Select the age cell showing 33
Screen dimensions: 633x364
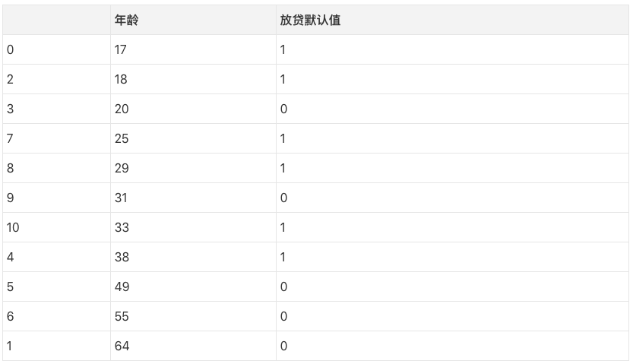(122, 228)
